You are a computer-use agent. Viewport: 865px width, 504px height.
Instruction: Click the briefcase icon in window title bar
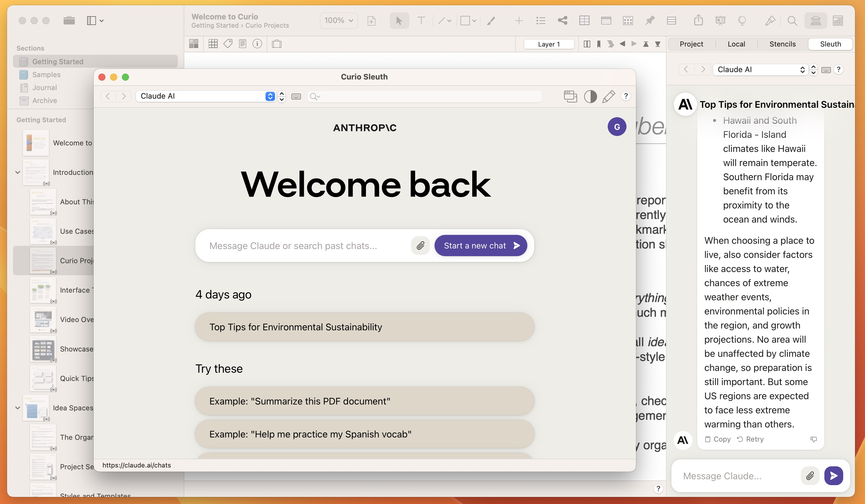pos(69,20)
